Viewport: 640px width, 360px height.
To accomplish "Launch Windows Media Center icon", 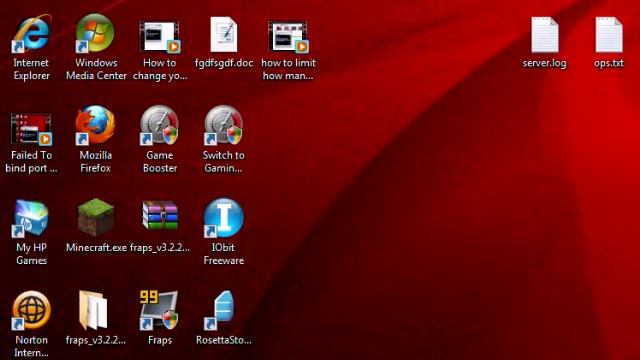I will point(96,33).
